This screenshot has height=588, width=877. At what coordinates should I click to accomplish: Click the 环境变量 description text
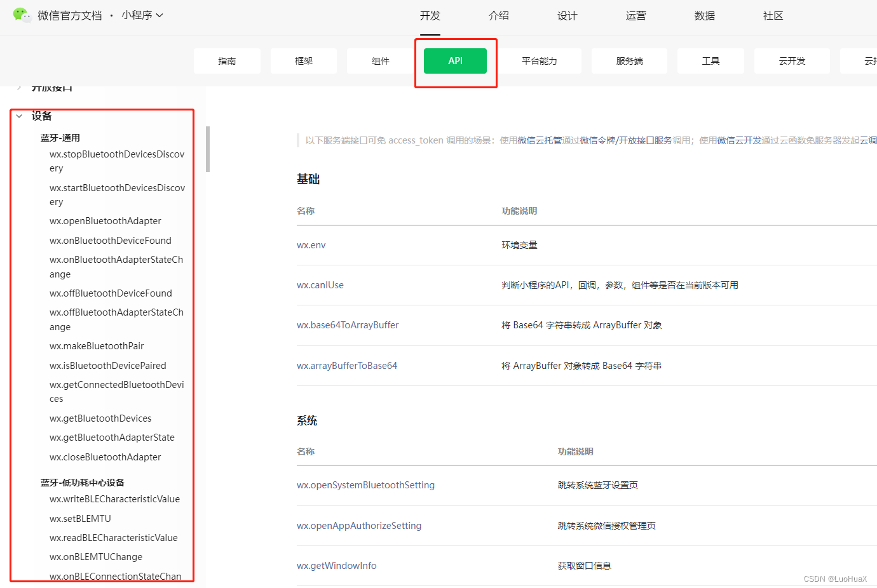[519, 245]
